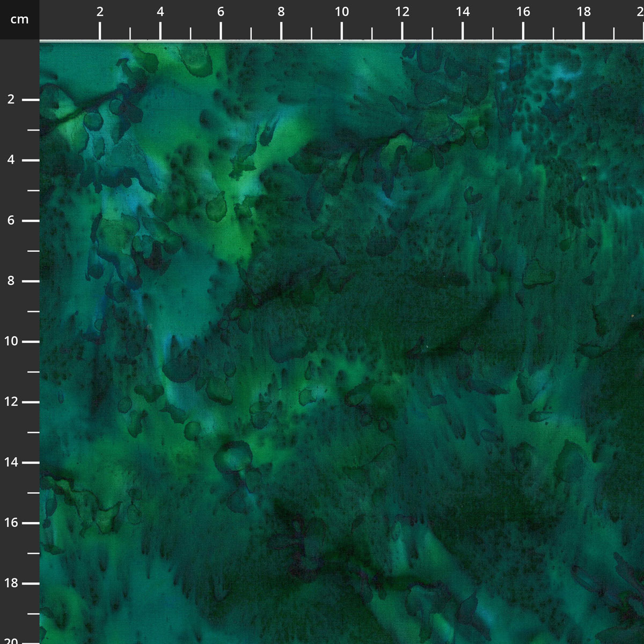Screen dimensions: 644x644
Task: Click the 6 mark on the left ruler
Action: pyautogui.click(x=11, y=221)
